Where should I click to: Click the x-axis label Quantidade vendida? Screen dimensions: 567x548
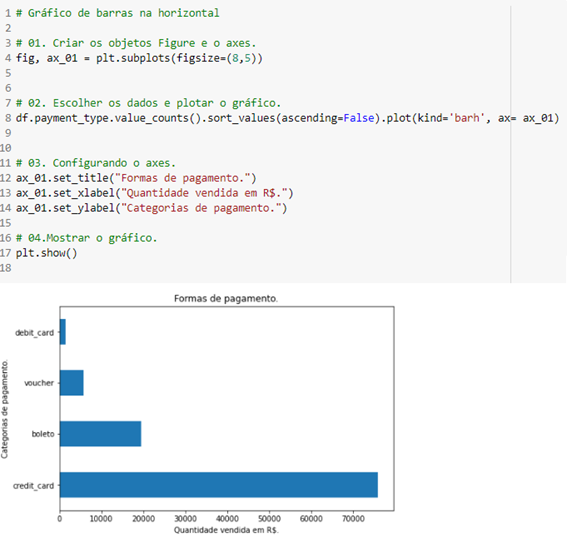click(226, 530)
